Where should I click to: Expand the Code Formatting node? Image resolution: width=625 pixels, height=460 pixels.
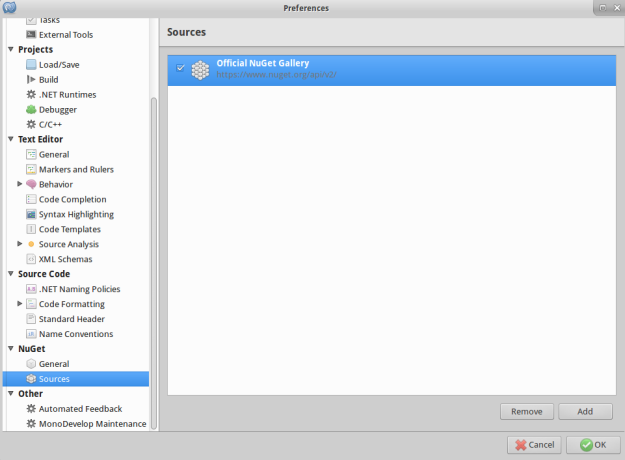[x=20, y=303]
